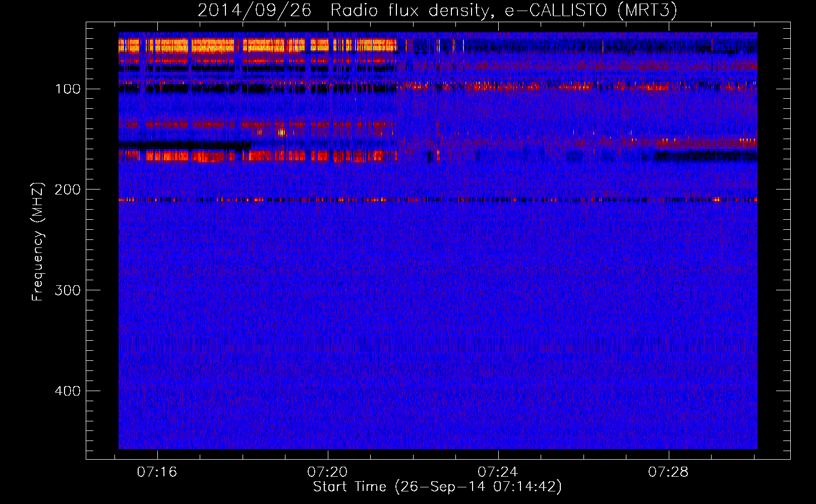This screenshot has width=816, height=504.
Task: Click the '07:24' time tick label
Action: [498, 472]
